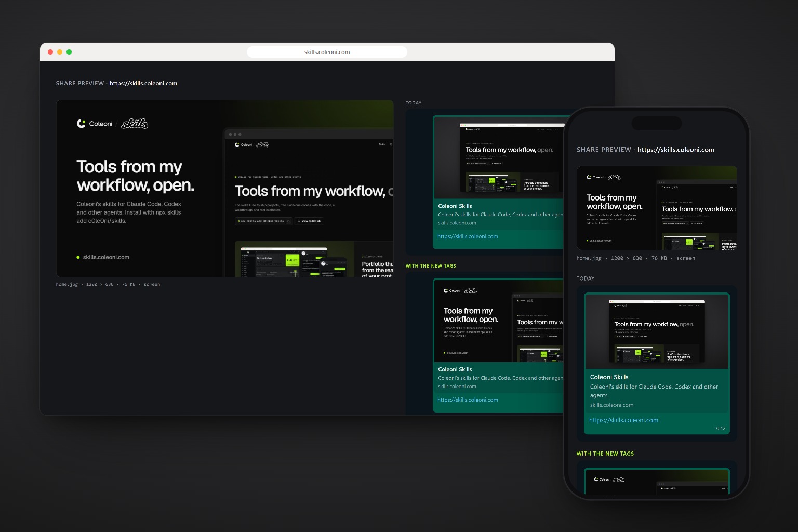Maximize the browser window with the green button
This screenshot has width=798, height=532.
(x=69, y=52)
